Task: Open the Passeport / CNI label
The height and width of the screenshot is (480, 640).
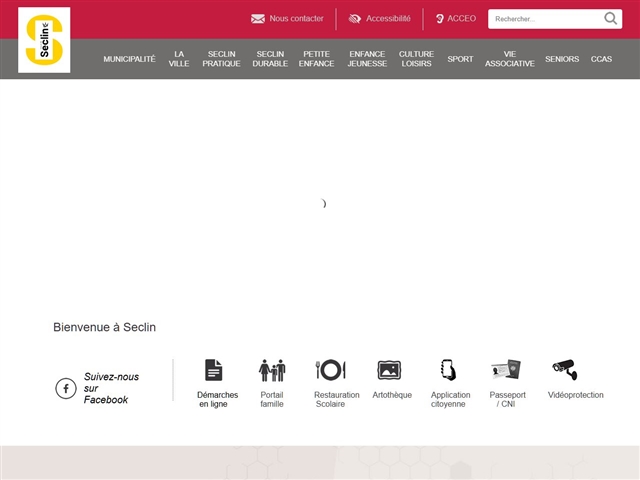Action: click(507, 399)
